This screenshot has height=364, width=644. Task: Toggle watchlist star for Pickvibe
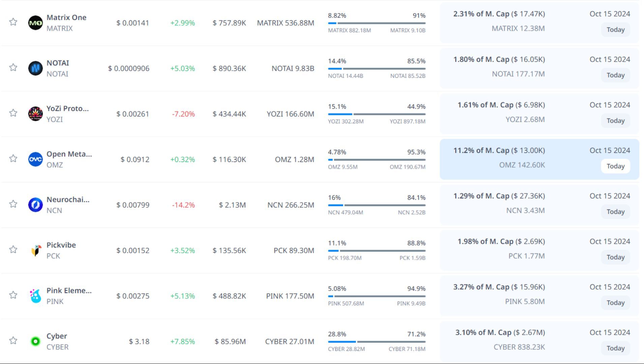click(x=13, y=250)
